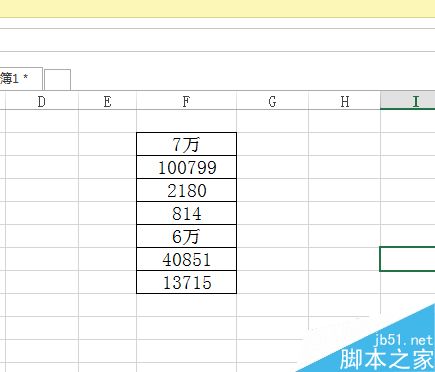Image resolution: width=435 pixels, height=372 pixels.
Task: Select column G header
Action: coord(272,101)
